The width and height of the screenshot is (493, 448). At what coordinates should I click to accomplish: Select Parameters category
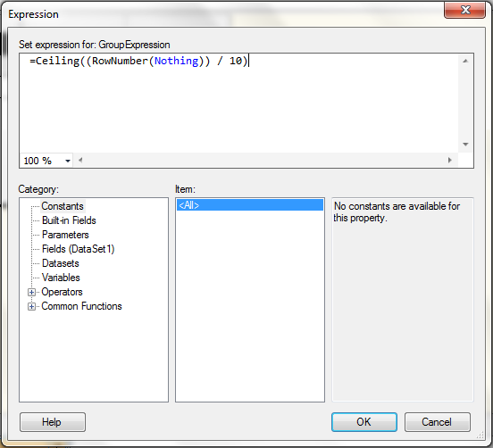(65, 235)
